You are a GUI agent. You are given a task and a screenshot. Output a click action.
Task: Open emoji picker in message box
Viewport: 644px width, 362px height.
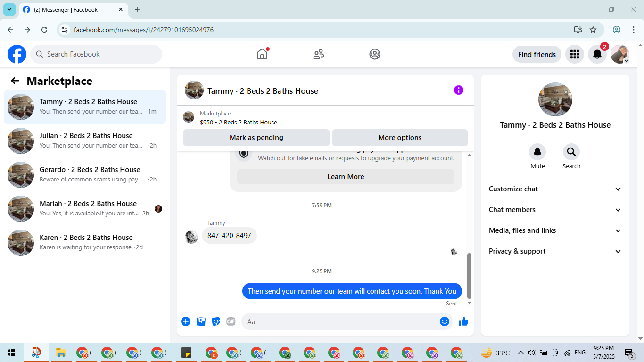[x=445, y=321]
